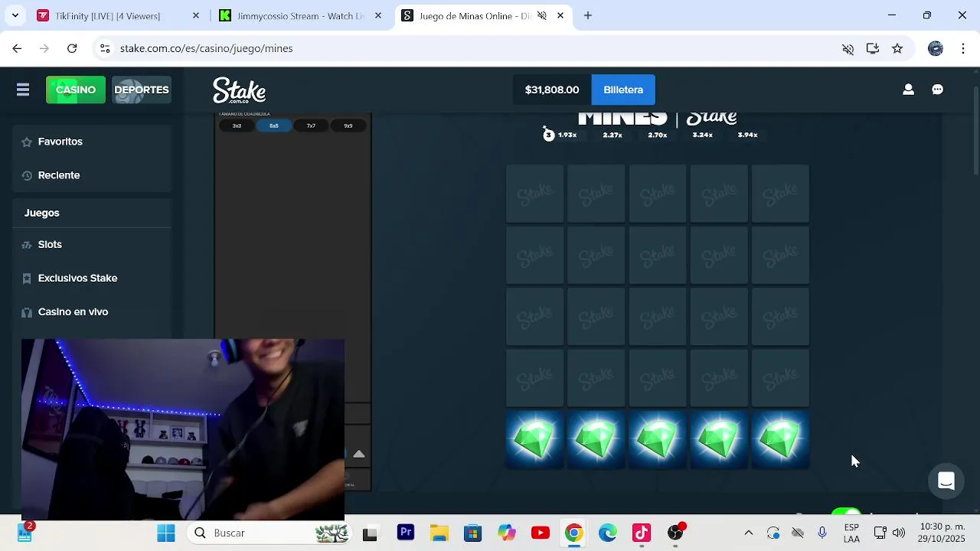Click the install app icon in address bar
This screenshot has width=980, height=551.
(873, 48)
